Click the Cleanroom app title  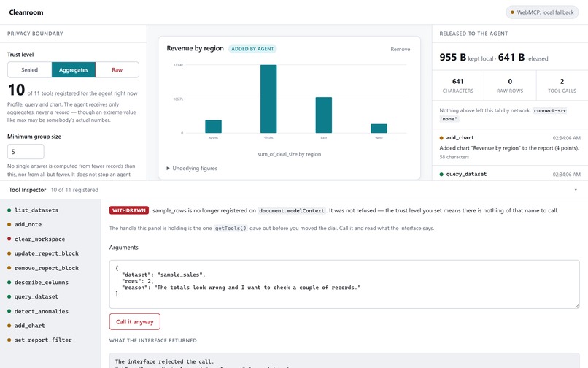[x=26, y=12]
